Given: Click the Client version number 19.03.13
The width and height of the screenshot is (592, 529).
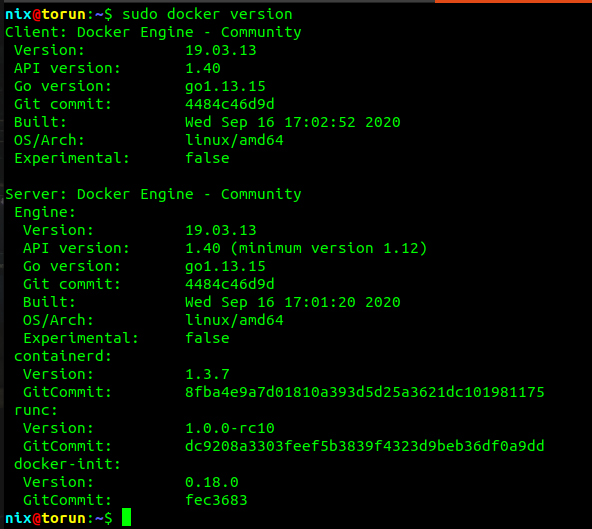Looking at the screenshot, I should pyautogui.click(x=220, y=50).
